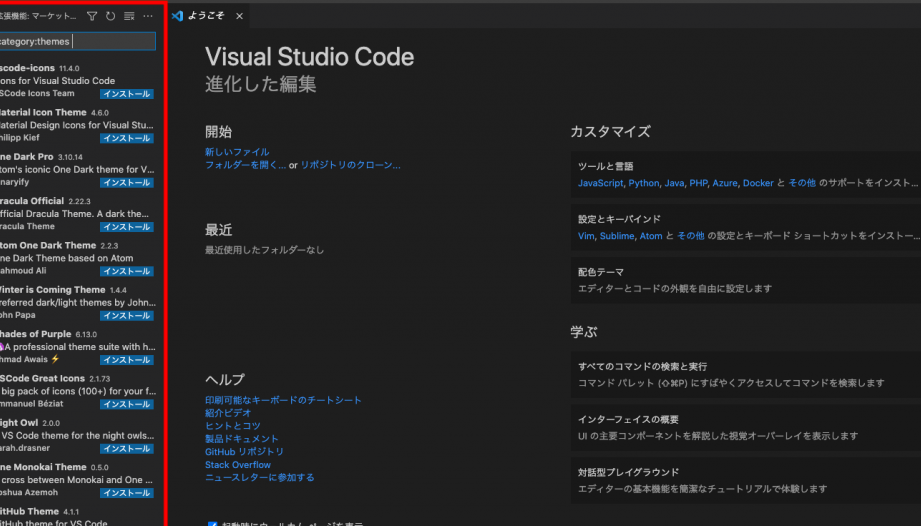Install the vscode-icons extension

(x=127, y=94)
